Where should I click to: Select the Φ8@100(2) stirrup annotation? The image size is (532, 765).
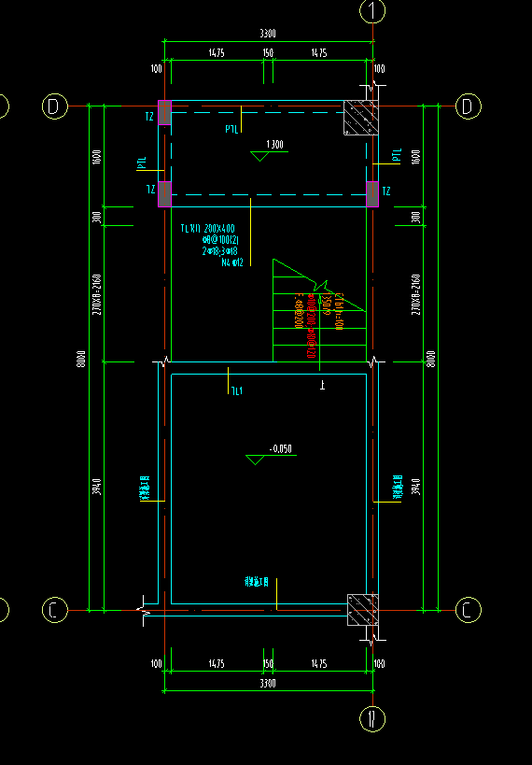220,240
